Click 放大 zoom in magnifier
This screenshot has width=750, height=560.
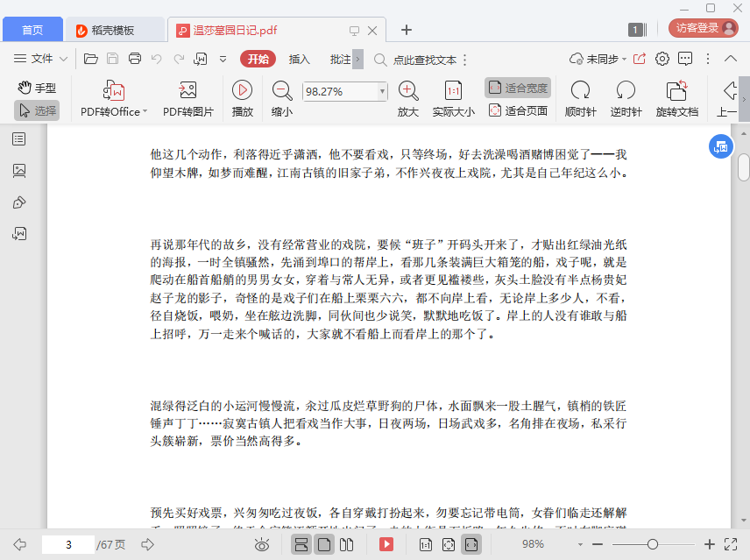[408, 98]
